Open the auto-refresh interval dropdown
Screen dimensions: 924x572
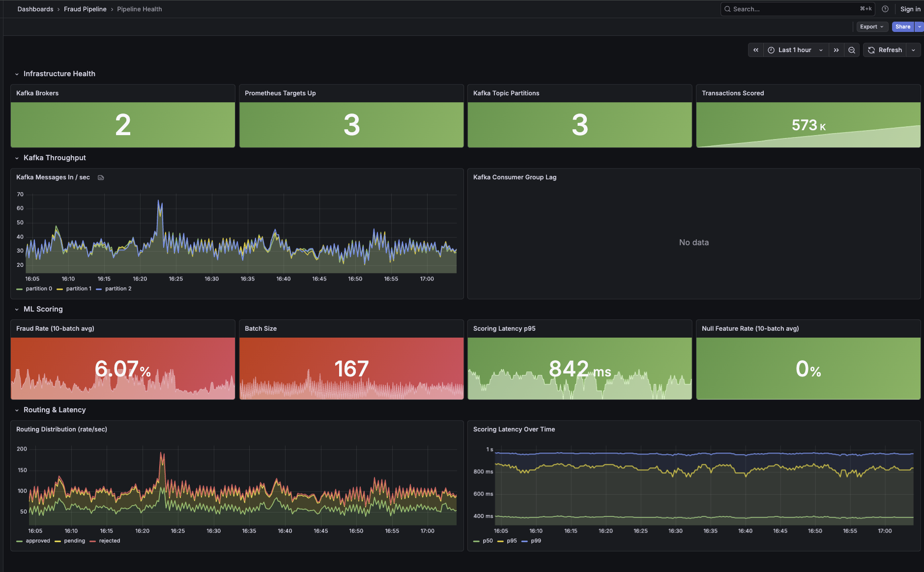click(914, 50)
